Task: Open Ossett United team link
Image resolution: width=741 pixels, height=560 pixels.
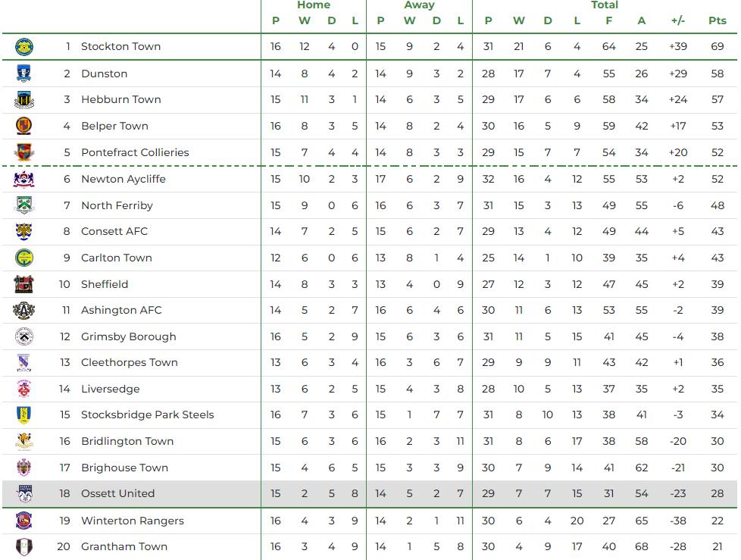Action: 117,493
